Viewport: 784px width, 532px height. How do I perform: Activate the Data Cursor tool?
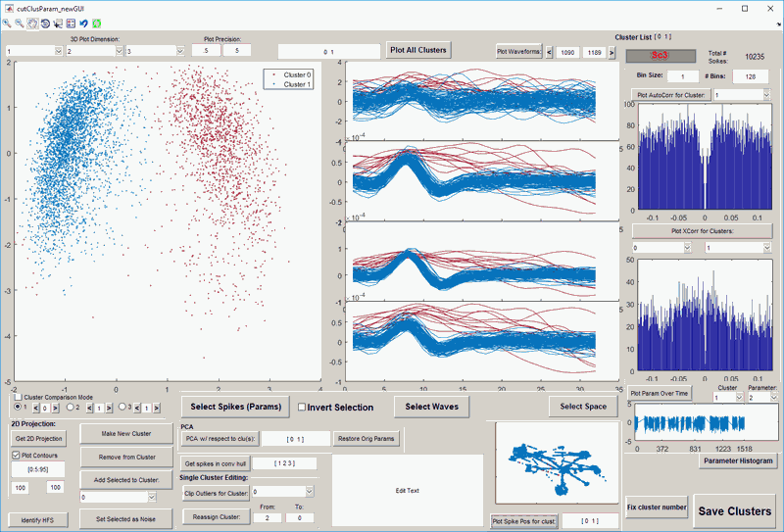coord(59,23)
